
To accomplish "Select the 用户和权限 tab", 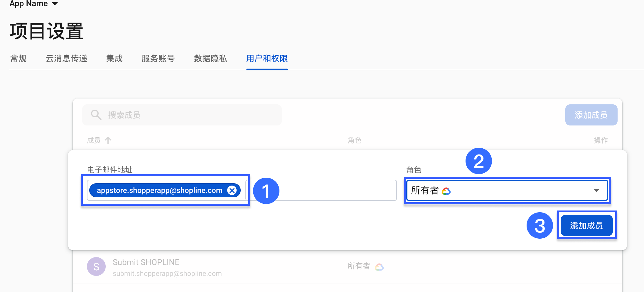I will pos(267,59).
